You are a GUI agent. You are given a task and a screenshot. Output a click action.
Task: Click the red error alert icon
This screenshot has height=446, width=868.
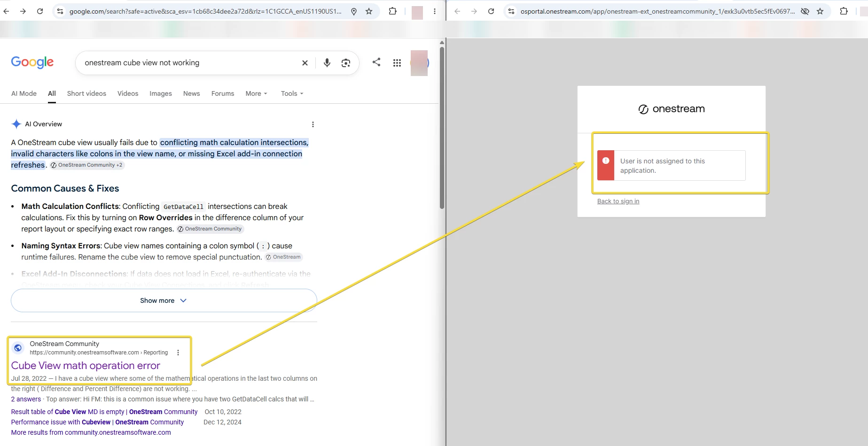(606, 161)
